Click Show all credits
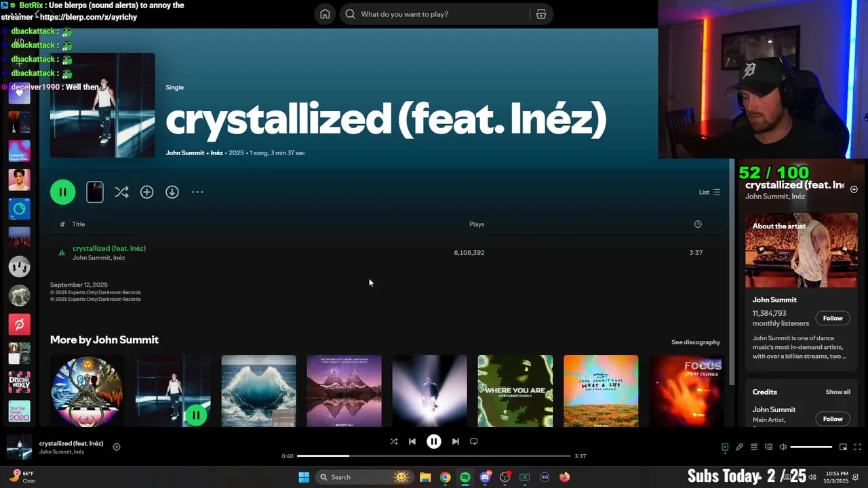Viewport: 868px width, 488px height. click(x=837, y=392)
